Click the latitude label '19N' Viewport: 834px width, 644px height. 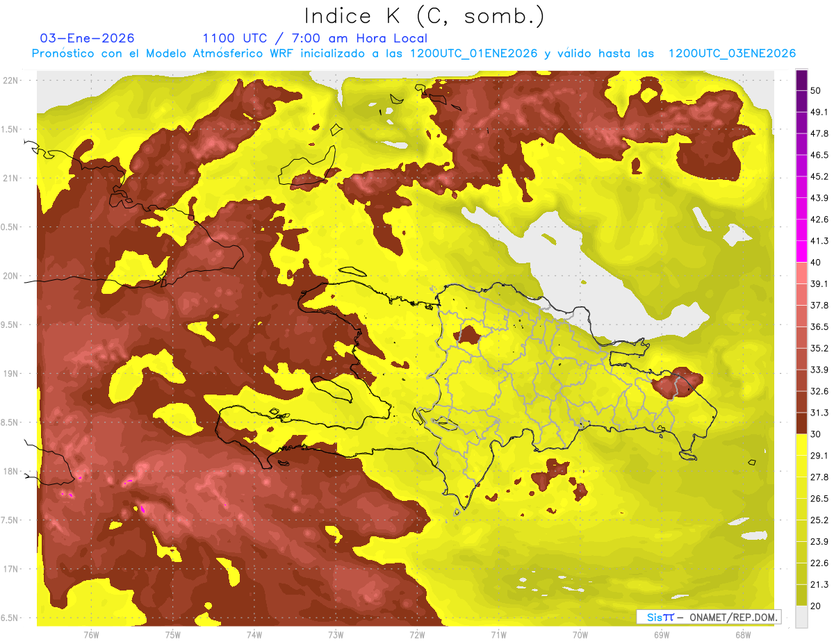click(11, 374)
